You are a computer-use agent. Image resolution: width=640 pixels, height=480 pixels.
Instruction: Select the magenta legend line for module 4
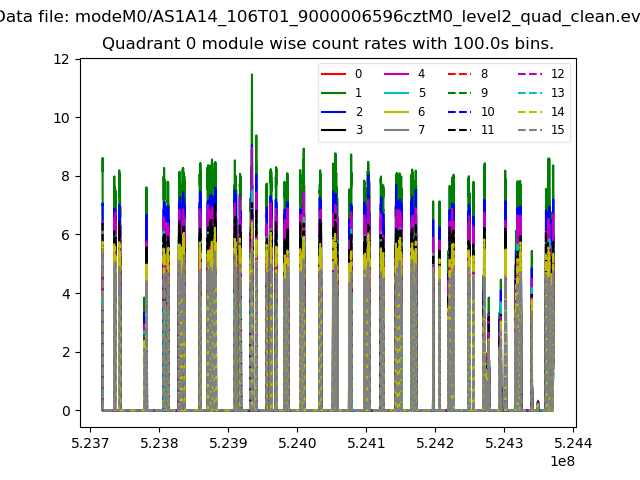(x=396, y=74)
